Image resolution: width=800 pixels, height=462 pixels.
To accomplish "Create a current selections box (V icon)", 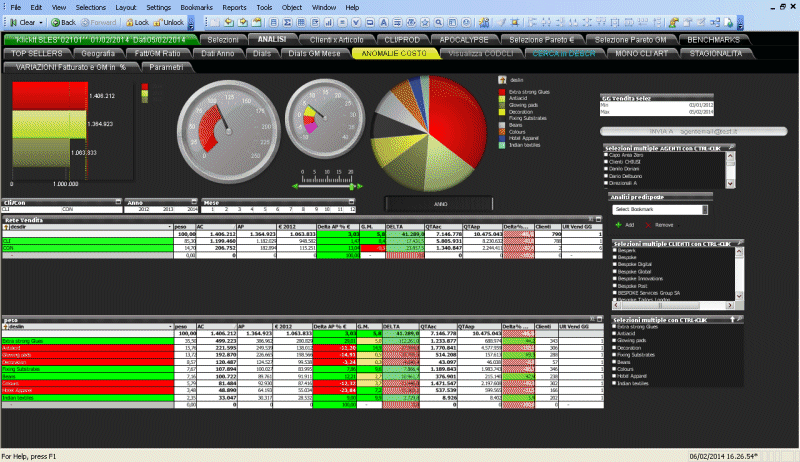I will pos(356,22).
